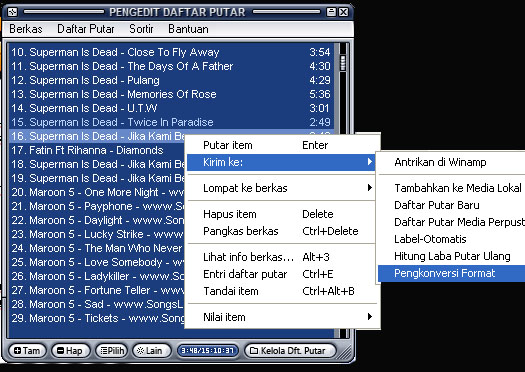Select track 17 Fatin Ft Rihanna - Diamonds
The image size is (525, 372).
click(97, 150)
